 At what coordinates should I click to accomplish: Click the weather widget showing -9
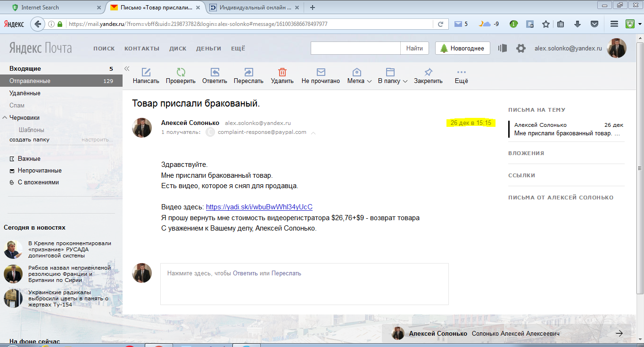tap(488, 24)
